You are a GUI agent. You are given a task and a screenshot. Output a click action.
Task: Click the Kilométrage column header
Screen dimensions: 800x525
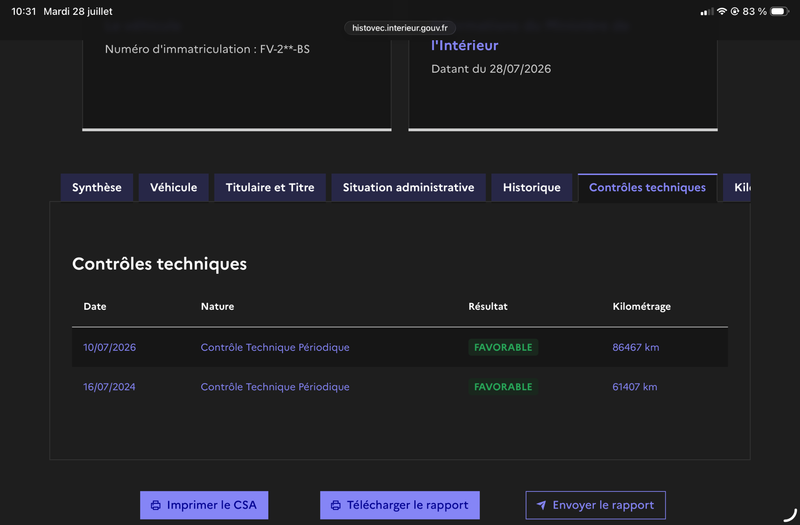pos(641,307)
